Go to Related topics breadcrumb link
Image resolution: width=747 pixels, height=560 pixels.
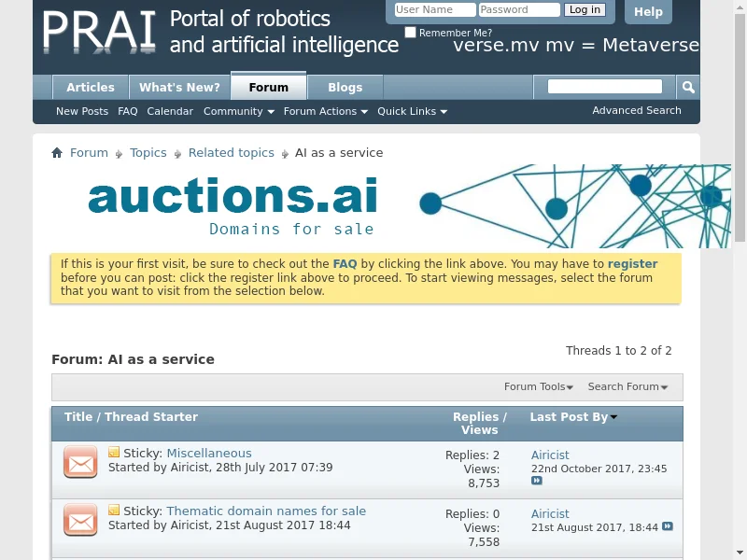point(231,153)
